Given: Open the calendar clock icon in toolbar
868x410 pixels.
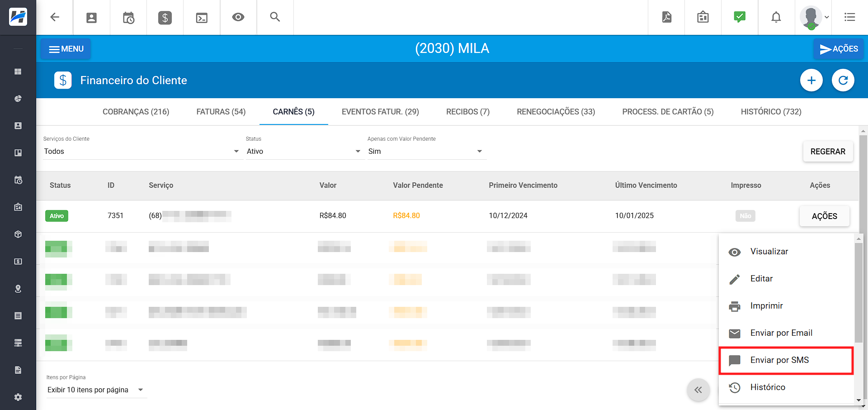Looking at the screenshot, I should click(128, 18).
